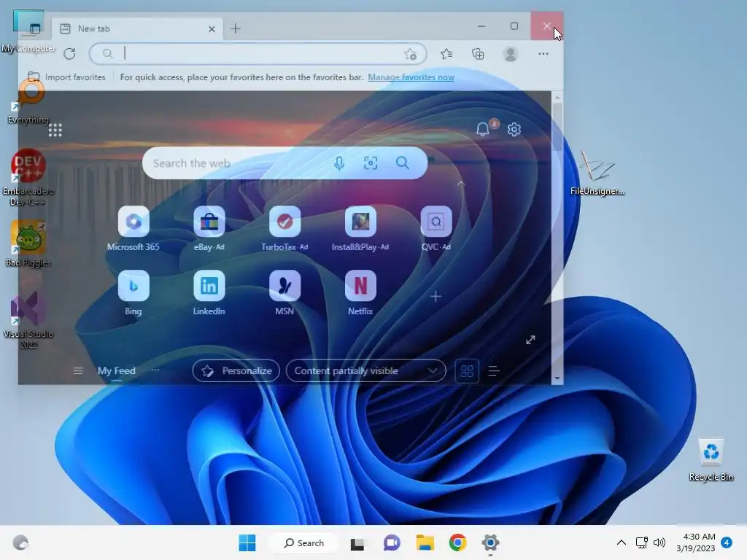The width and height of the screenshot is (747, 560).
Task: Open clock and date panel
Action: tap(695, 542)
